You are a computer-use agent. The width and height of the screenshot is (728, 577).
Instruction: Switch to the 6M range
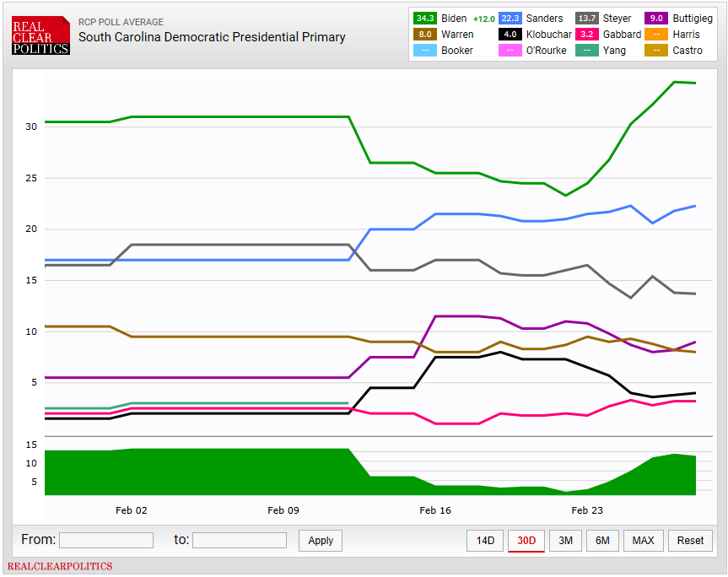point(602,541)
